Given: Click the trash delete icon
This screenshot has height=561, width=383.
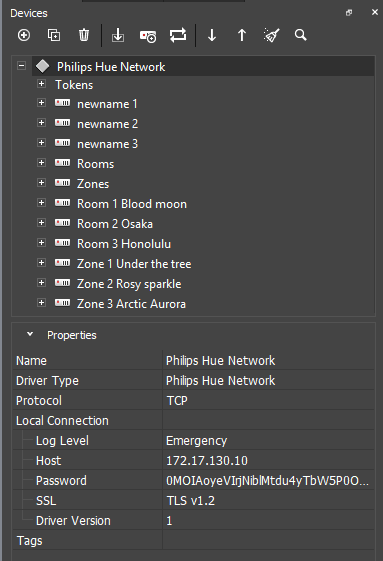Looking at the screenshot, I should click(x=84, y=35).
